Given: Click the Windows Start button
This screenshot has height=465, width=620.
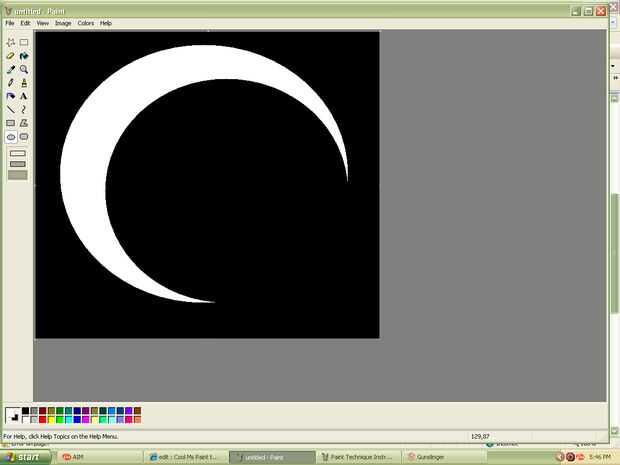Looking at the screenshot, I should 25,457.
